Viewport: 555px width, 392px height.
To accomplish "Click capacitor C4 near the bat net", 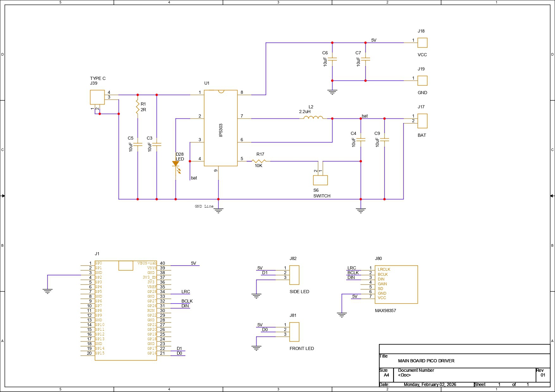I will pos(361,139).
